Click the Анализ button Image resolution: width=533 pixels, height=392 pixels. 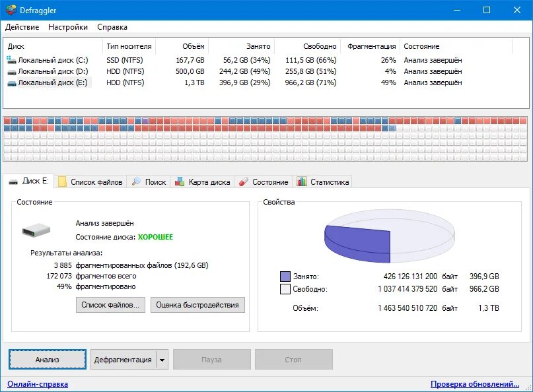(48, 360)
